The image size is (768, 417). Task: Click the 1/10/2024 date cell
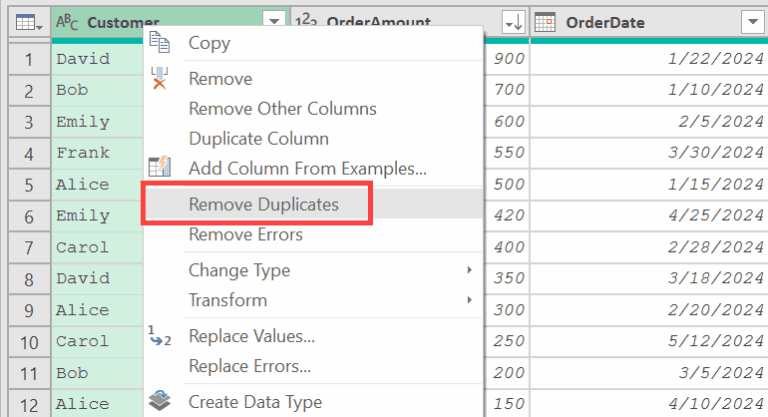pyautogui.click(x=649, y=90)
